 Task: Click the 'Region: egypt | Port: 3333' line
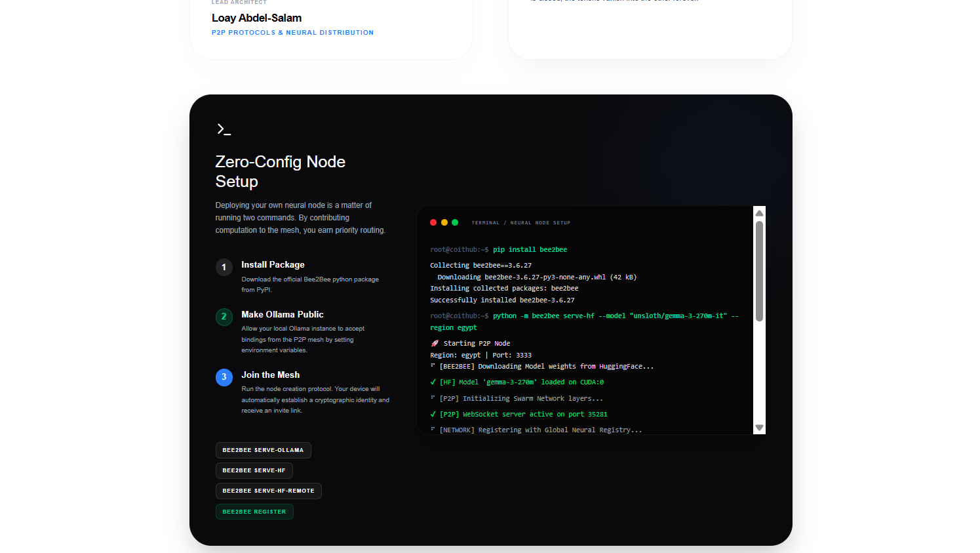(x=480, y=356)
